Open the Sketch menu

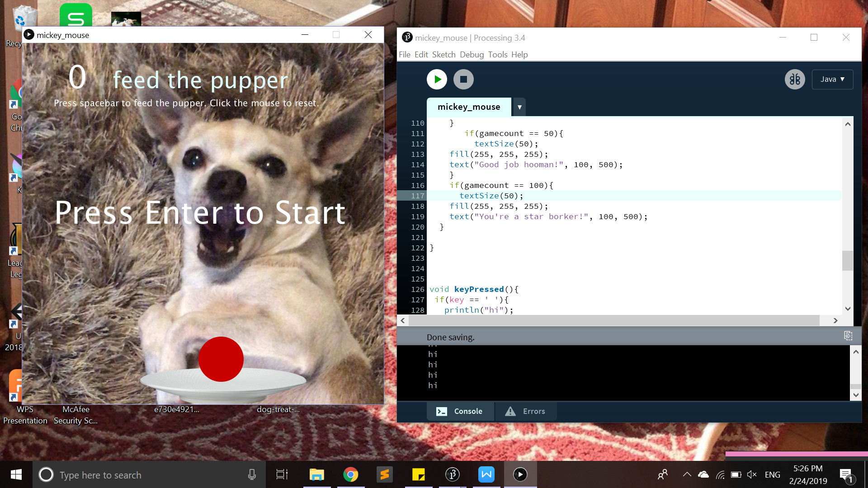point(443,54)
